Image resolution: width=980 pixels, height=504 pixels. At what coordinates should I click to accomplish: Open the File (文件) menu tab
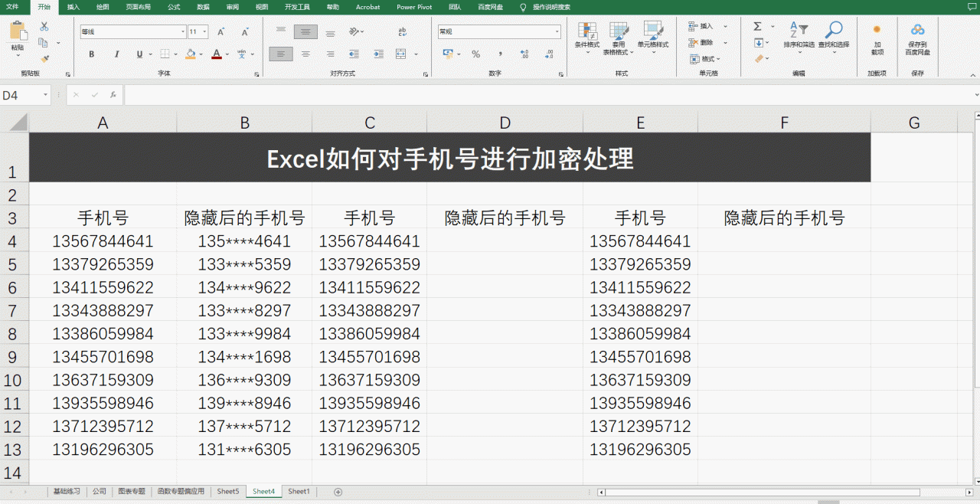point(12,7)
